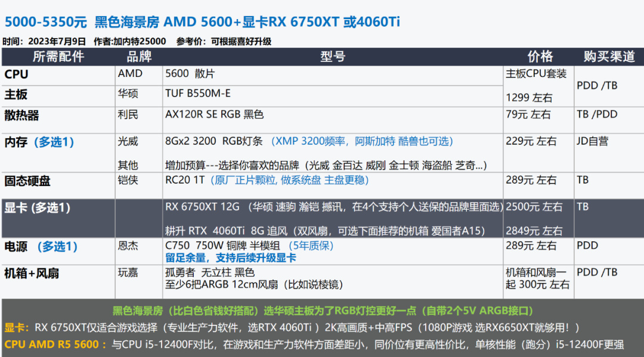
Task: Click "AX120R SE RGB 黑色" model cell
Action: [215, 114]
